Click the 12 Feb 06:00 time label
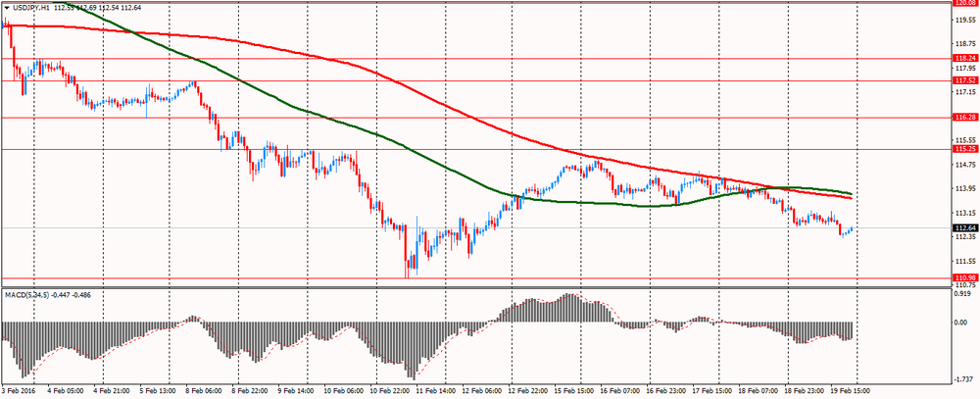Image resolution: width=980 pixels, height=399 pixels. coord(480,389)
